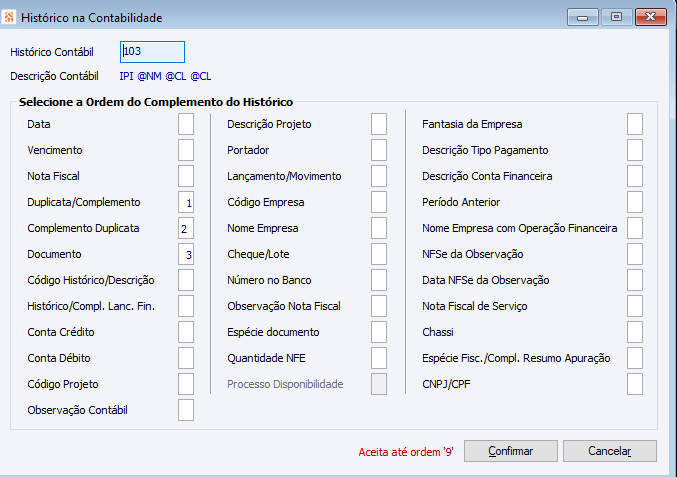Click the Duplicata/Complemento order field
The image size is (677, 477).
coord(186,202)
